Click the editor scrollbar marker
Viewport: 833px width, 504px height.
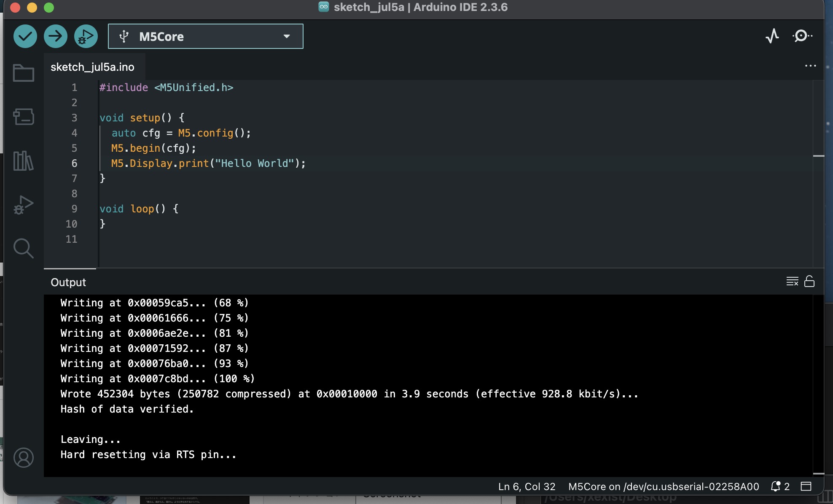[819, 156]
